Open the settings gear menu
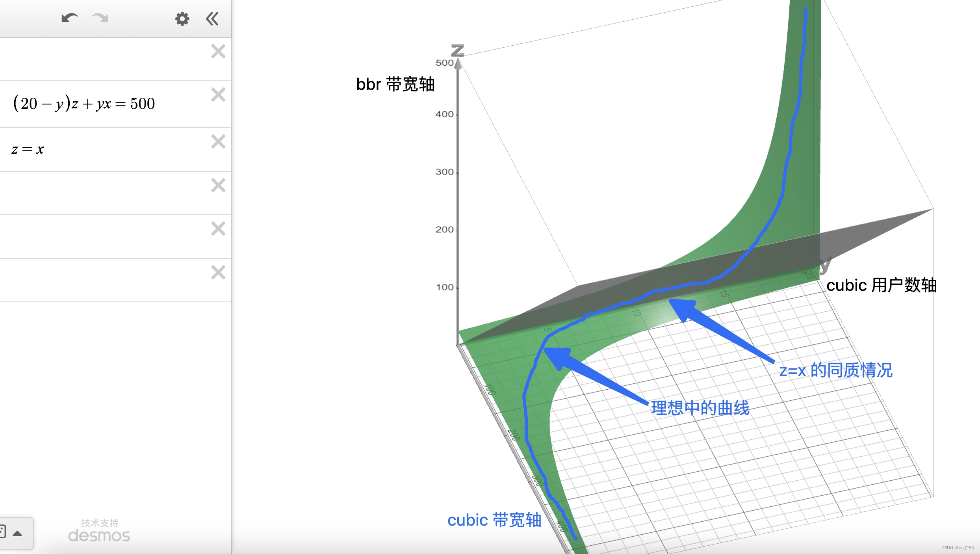The width and height of the screenshot is (980, 554). (x=182, y=19)
